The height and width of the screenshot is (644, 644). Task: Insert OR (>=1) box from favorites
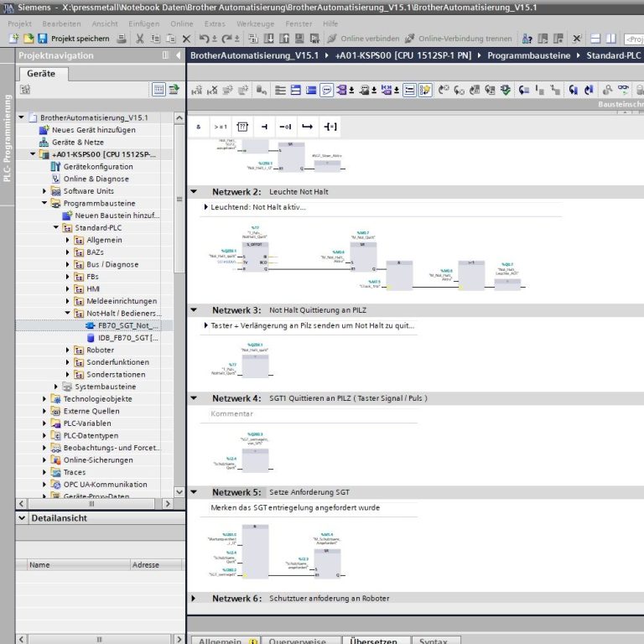221,127
